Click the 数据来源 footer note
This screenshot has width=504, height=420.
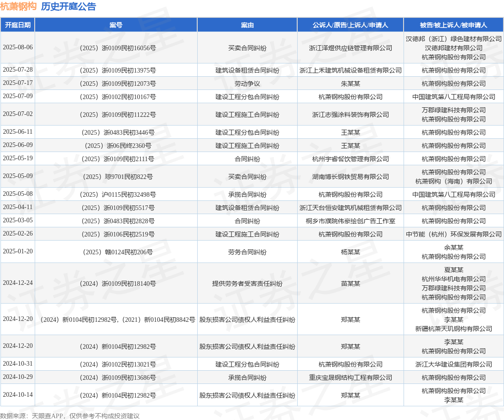[x=70, y=416]
